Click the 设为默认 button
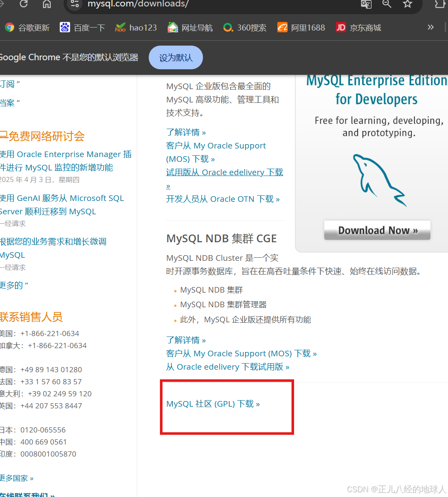This screenshot has height=497, width=448. click(176, 57)
